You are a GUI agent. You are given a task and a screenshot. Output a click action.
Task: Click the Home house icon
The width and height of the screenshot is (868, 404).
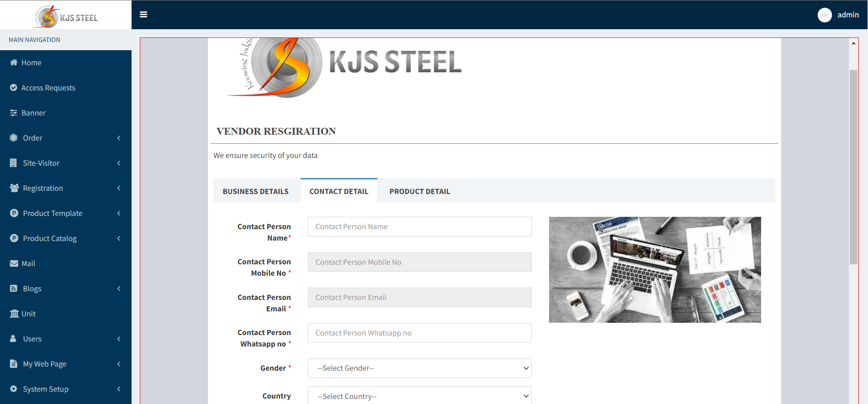pos(14,63)
